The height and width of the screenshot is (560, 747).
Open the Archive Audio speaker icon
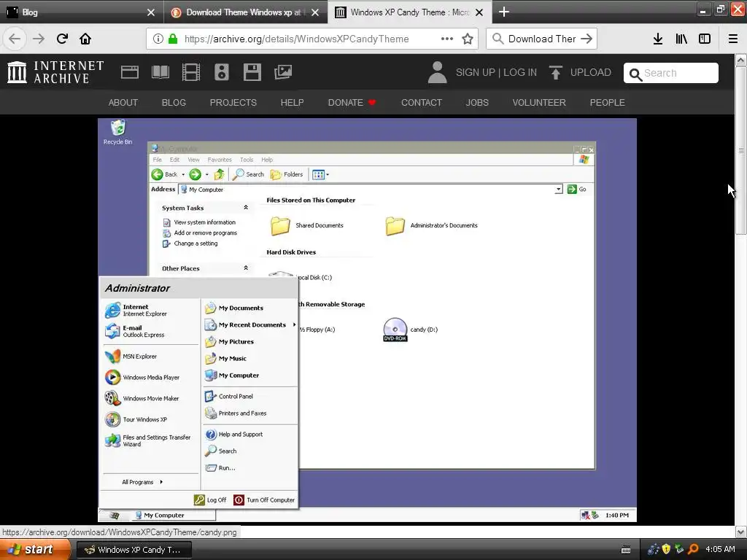tap(222, 72)
